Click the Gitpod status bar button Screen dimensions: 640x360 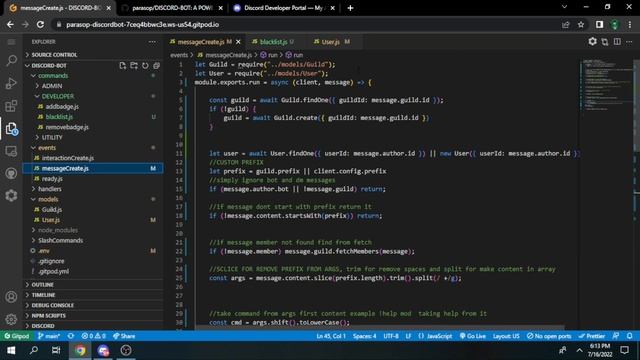coord(17,336)
